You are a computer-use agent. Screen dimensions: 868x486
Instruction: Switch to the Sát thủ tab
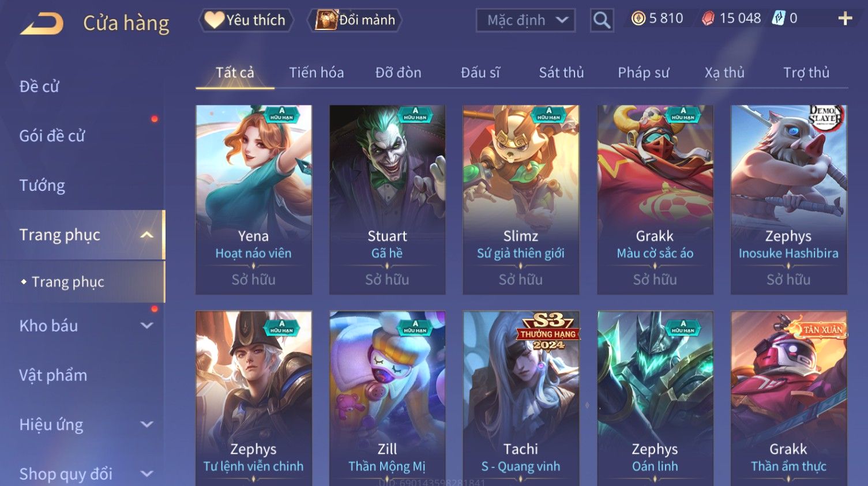pyautogui.click(x=561, y=73)
